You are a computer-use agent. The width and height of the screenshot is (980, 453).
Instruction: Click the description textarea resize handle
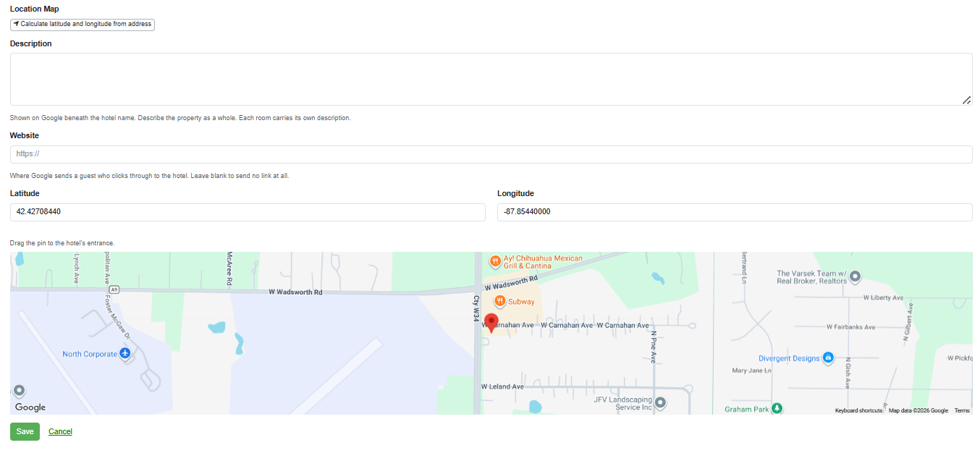[967, 101]
